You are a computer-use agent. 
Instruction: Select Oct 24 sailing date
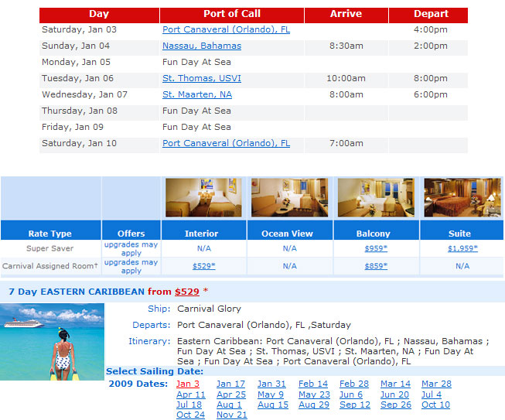click(190, 415)
